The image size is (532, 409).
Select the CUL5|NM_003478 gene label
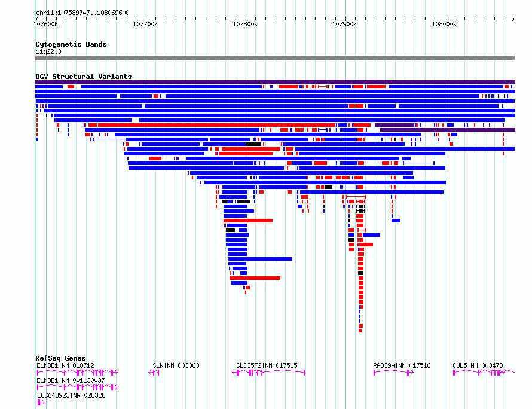point(478,365)
